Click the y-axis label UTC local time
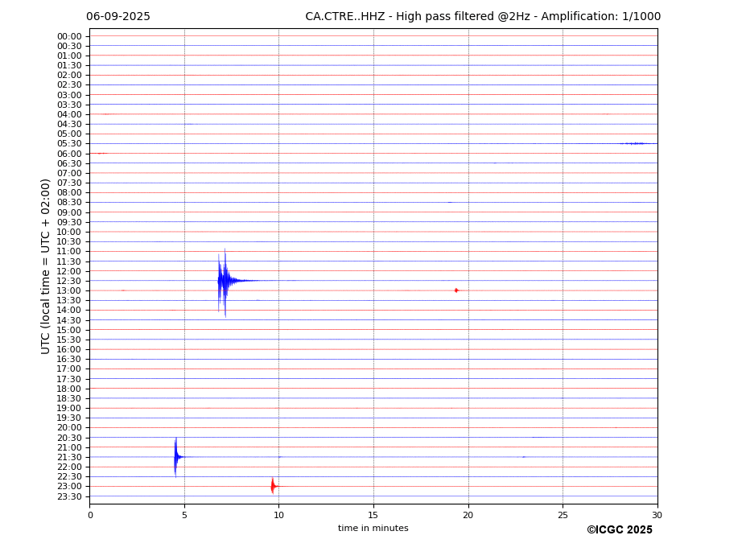 [45, 266]
